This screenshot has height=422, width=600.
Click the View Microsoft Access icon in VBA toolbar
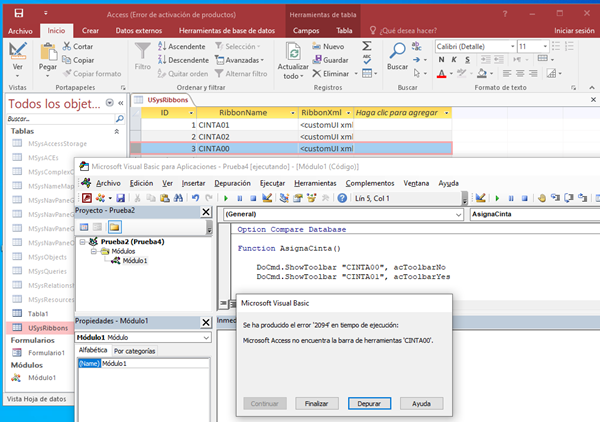pyautogui.click(x=86, y=198)
